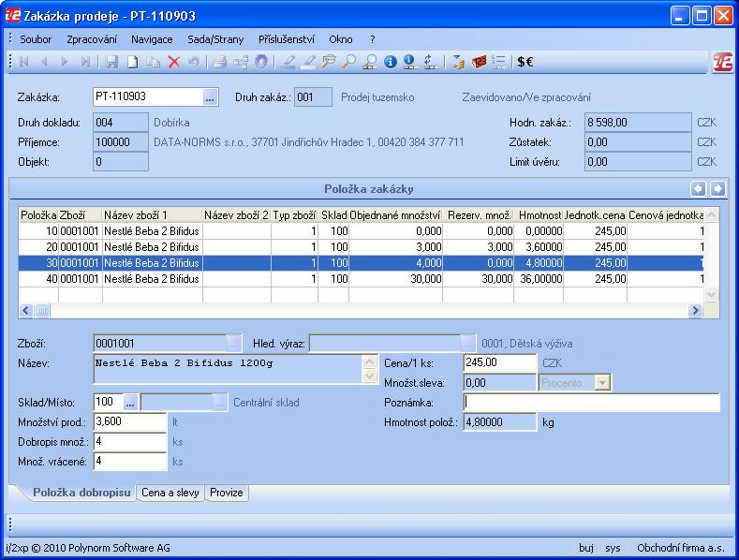Go to the first record in toolbar
739x560 pixels.
pos(23,62)
